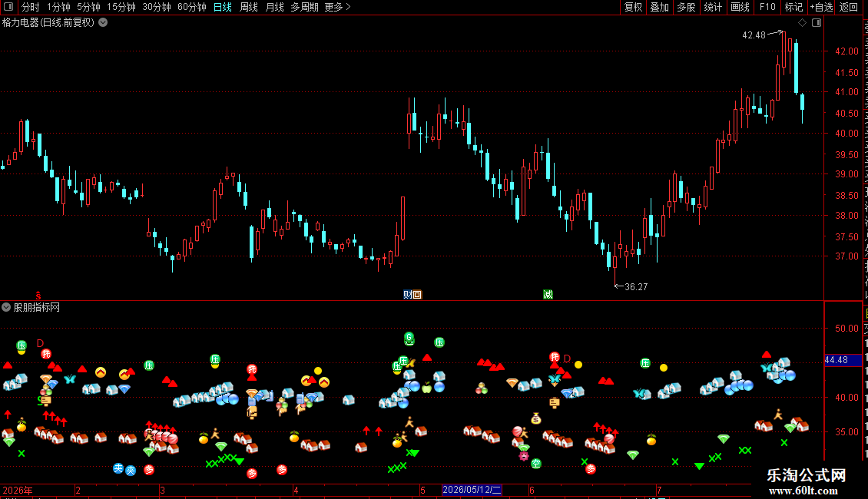Image resolution: width=868 pixels, height=499 pixels.
Task: Open 多周期 multi-period view
Action: [x=304, y=7]
